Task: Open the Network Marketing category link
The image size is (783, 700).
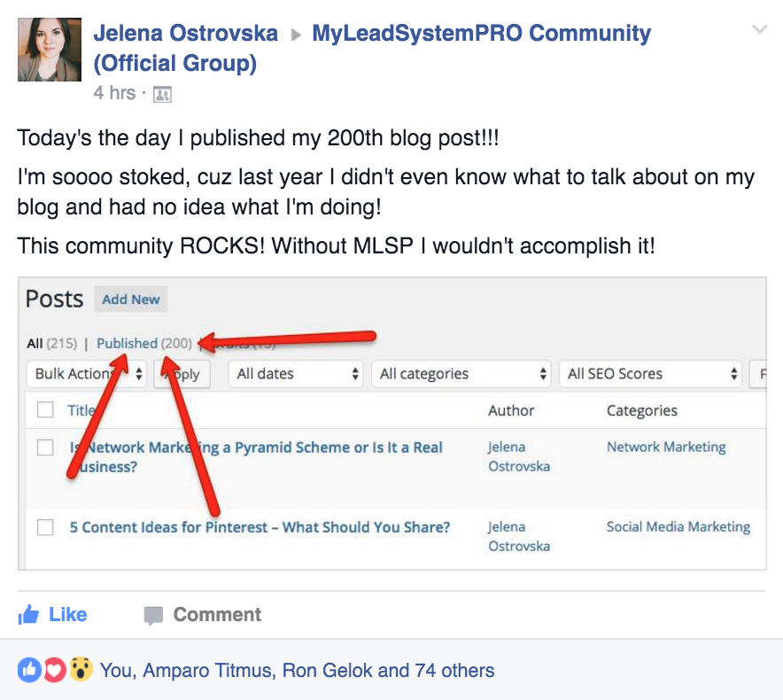Action: (666, 447)
